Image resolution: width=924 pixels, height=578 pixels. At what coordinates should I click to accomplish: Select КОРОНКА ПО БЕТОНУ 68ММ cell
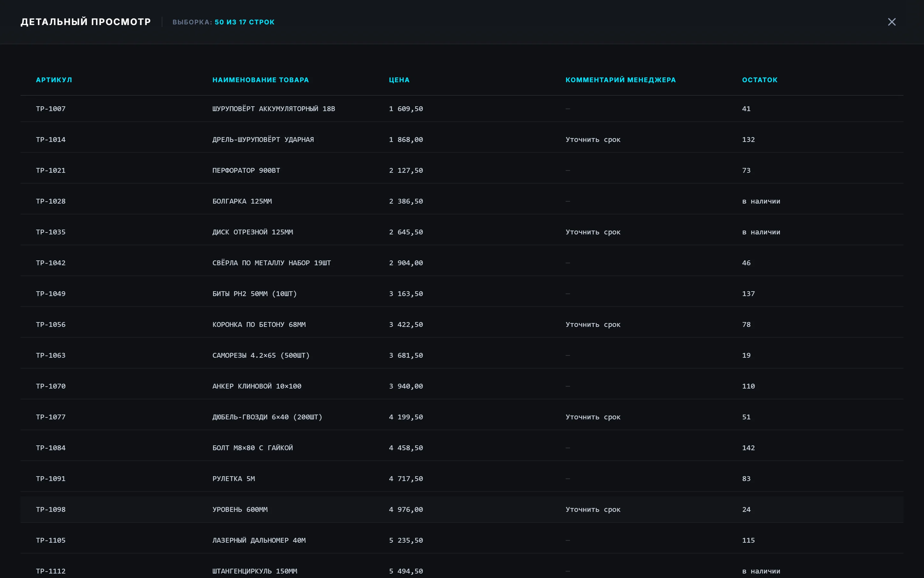pyautogui.click(x=259, y=325)
